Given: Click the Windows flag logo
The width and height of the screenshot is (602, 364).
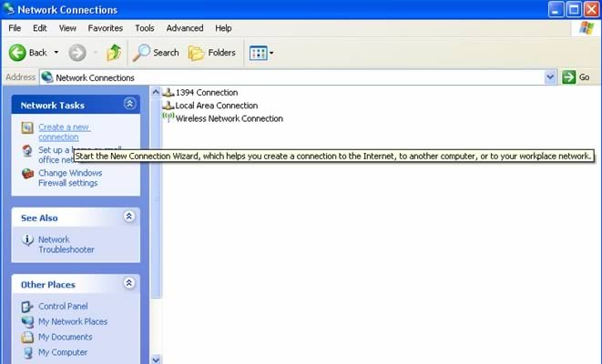Looking at the screenshot, I should tap(587, 28).
